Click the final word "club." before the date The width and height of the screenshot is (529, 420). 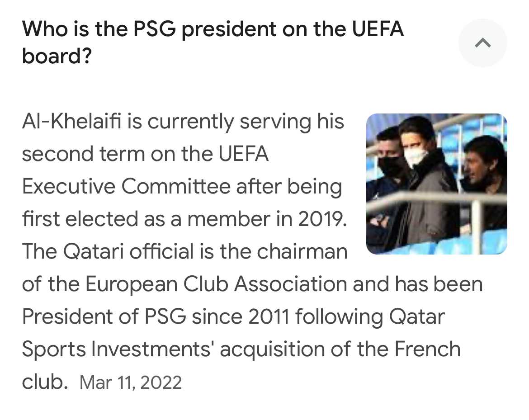point(45,382)
